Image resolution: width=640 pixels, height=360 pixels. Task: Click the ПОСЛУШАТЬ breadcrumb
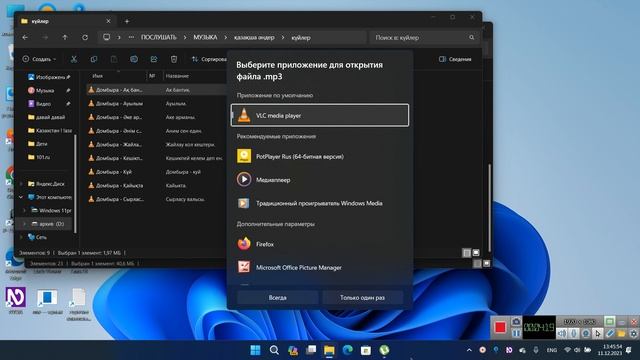tap(158, 38)
